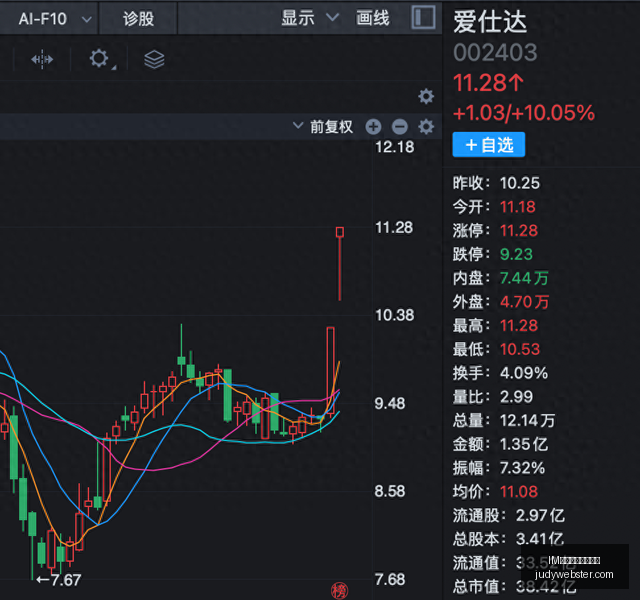The image size is (640, 600).
Task: Click the tall red candlestick near 10.38
Action: pyautogui.click(x=331, y=371)
